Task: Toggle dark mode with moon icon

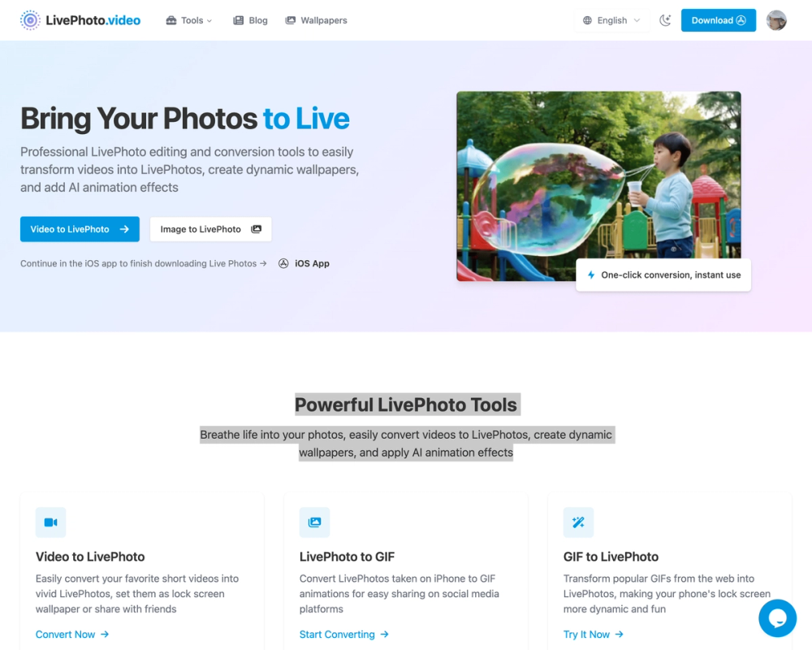Action: [665, 20]
